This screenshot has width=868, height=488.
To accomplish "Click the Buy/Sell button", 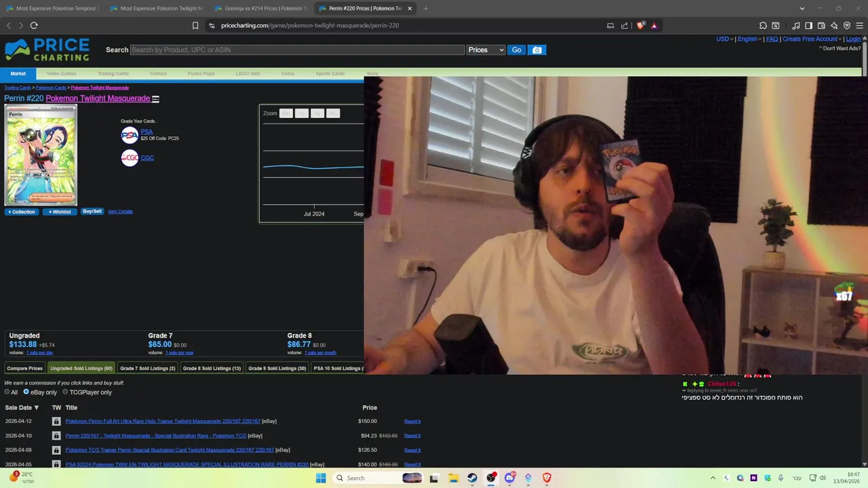I will click(x=92, y=211).
